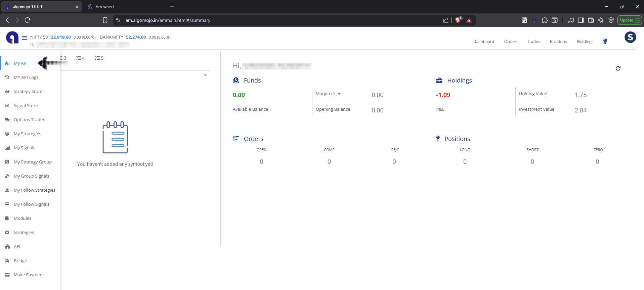The image size is (644, 290).
Task: Go to Orders in top navigation
Action: (510, 42)
